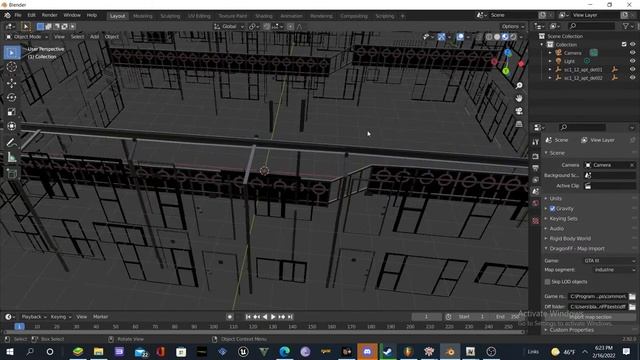Click the Z axis gizmo handle

click(507, 53)
